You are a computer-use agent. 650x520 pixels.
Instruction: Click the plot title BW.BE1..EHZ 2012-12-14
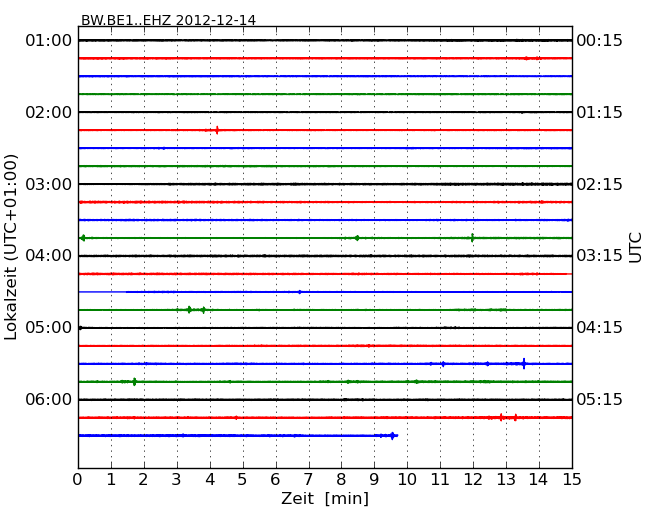[x=168, y=20]
